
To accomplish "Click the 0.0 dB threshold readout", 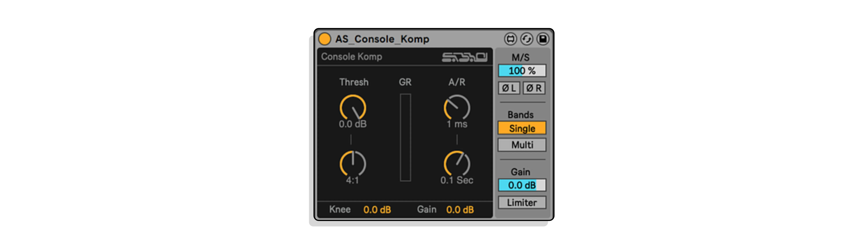I will (353, 124).
